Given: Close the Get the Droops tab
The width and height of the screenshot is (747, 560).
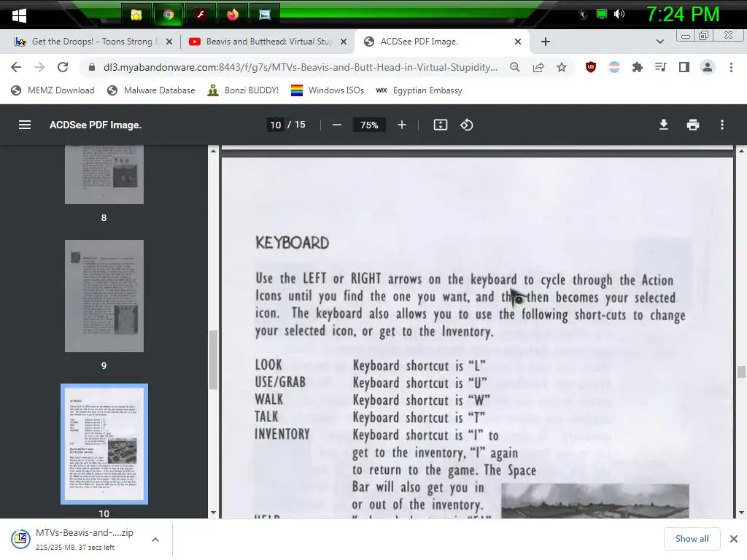Looking at the screenshot, I should point(169,42).
